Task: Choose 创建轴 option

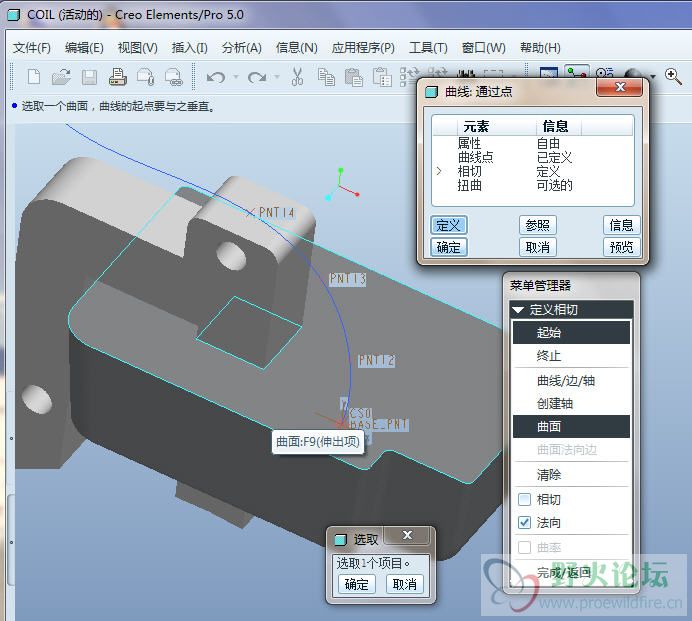Action: (x=571, y=403)
